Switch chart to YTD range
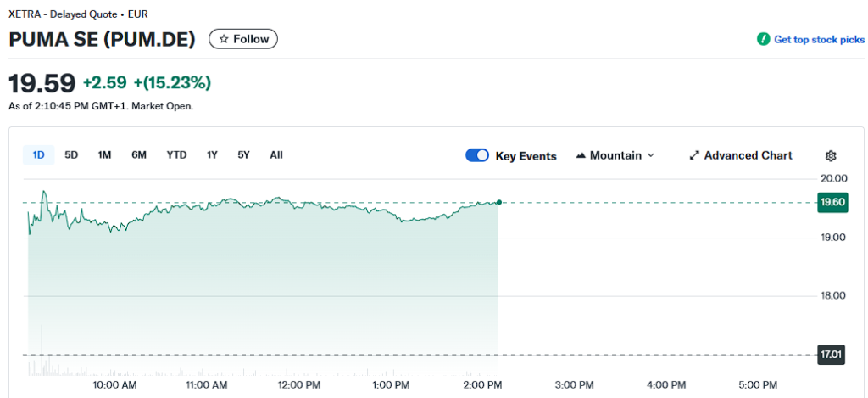Screen dimensions: 868x398 [176, 154]
